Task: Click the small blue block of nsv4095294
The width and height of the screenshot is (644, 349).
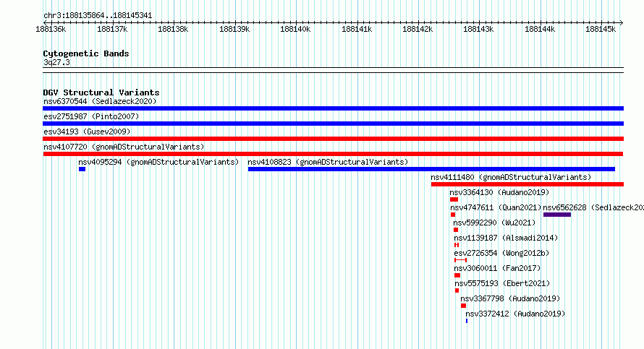Action: (x=82, y=169)
